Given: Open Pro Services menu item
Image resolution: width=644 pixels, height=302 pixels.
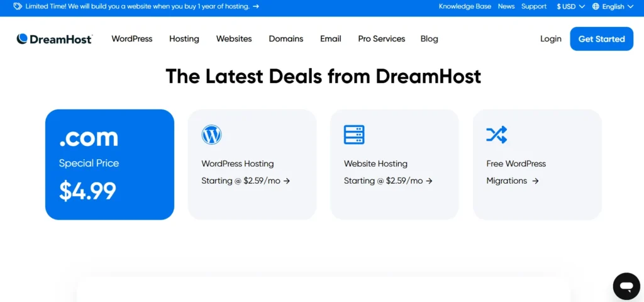Looking at the screenshot, I should coord(382,39).
